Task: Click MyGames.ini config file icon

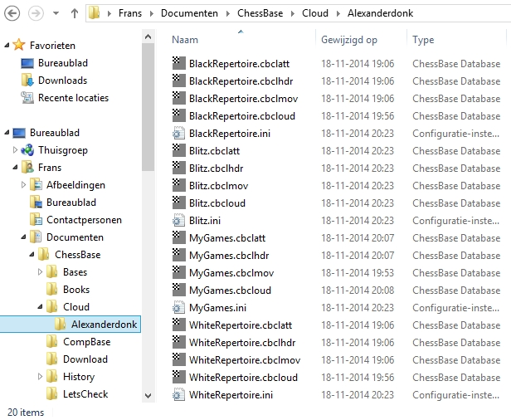Action: [178, 307]
